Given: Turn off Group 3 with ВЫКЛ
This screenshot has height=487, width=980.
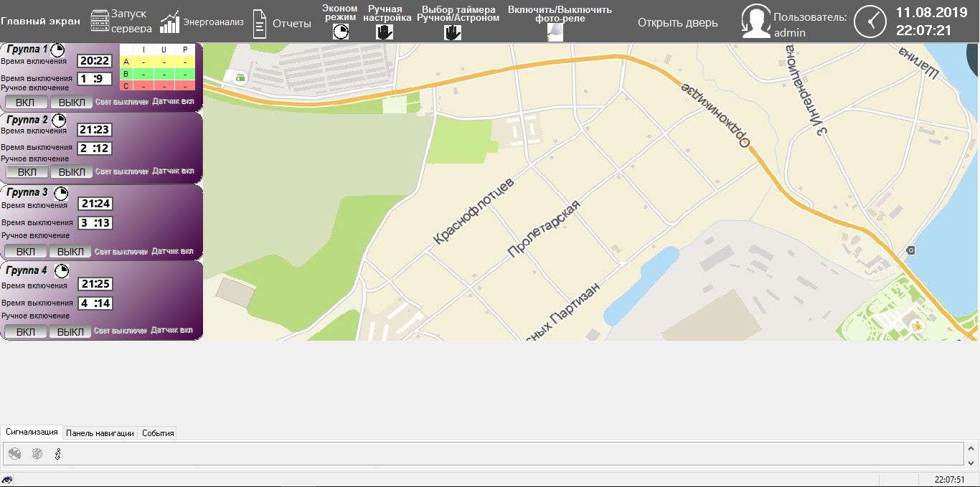Looking at the screenshot, I should pos(70,251).
